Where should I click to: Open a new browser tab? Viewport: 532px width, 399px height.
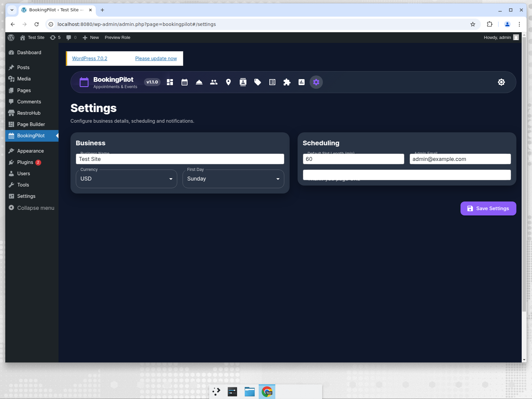pyautogui.click(x=102, y=10)
